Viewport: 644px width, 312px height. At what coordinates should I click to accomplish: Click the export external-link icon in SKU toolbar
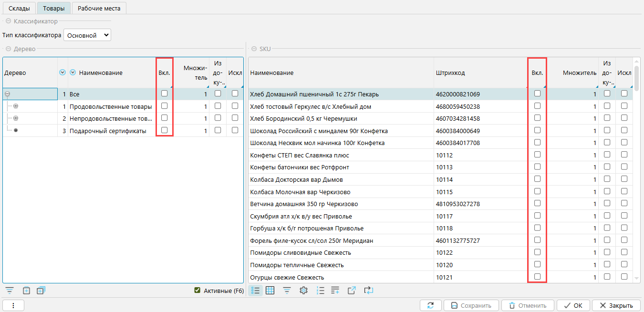352,290
